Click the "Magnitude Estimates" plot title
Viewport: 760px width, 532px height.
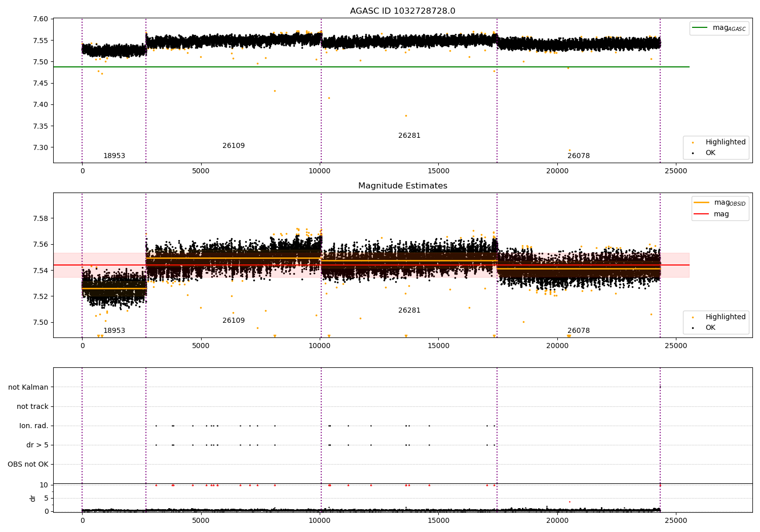[x=402, y=186]
